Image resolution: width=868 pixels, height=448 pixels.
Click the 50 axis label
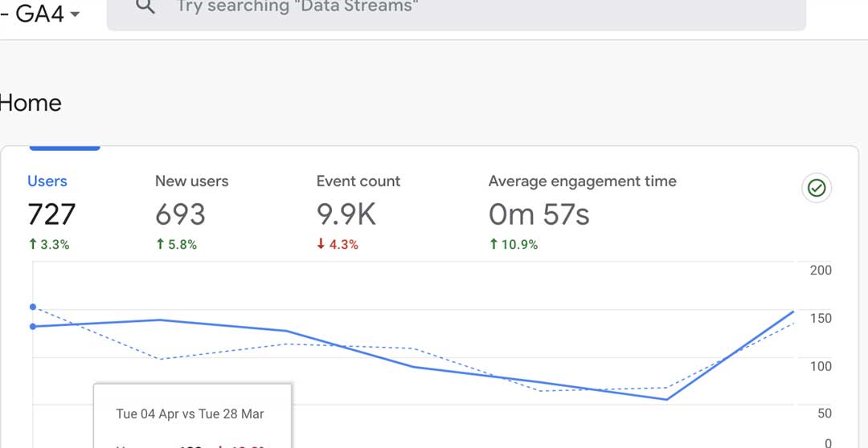825,413
